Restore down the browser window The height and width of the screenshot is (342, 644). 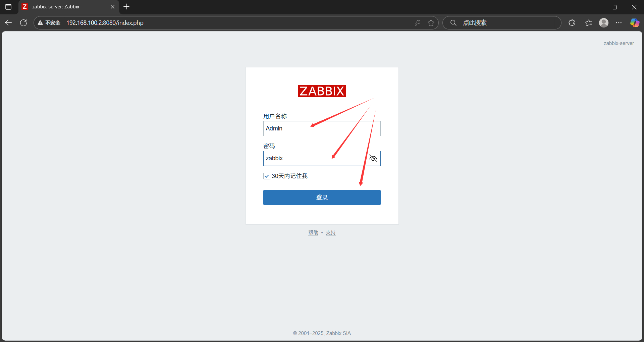[615, 7]
